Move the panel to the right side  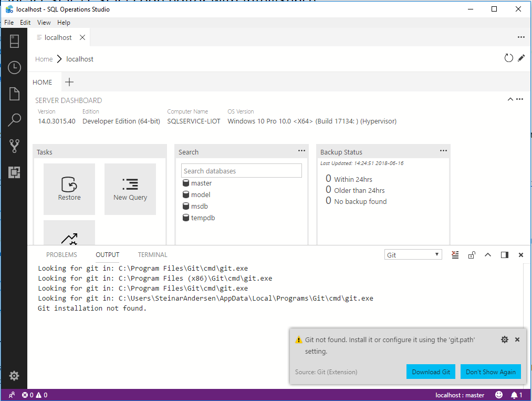pos(505,255)
